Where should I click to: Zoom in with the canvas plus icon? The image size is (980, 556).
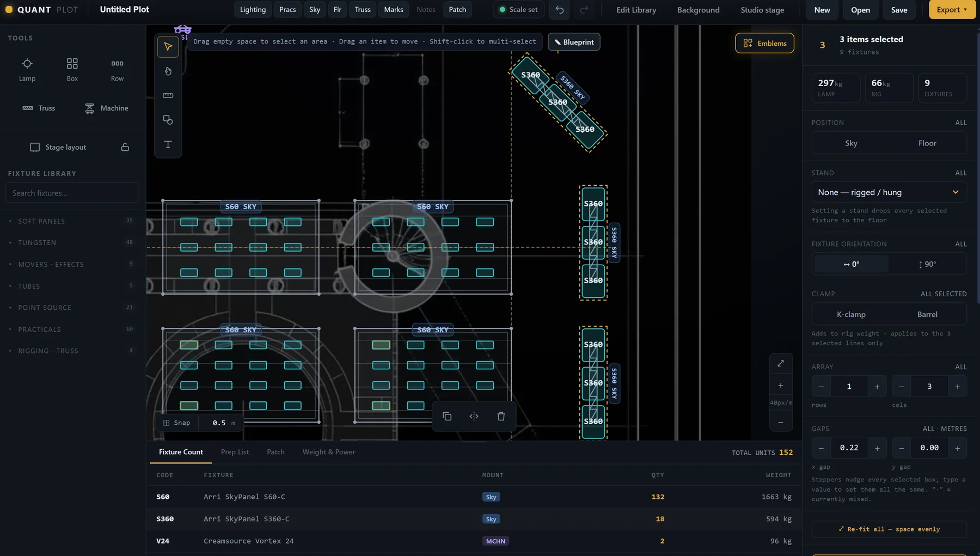781,386
